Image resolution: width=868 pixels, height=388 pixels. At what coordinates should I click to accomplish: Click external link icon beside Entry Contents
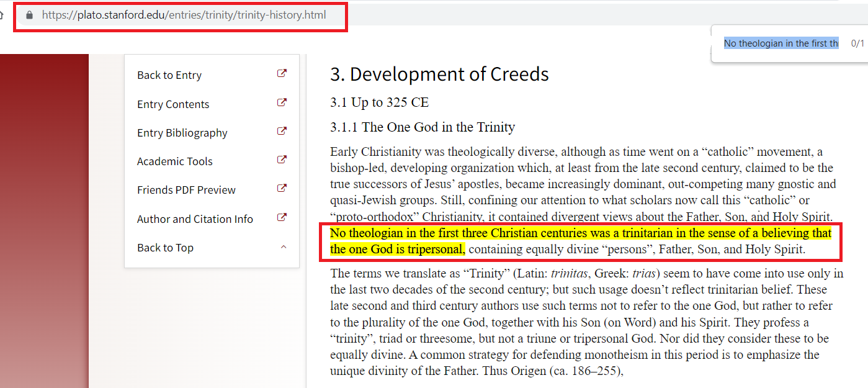coord(282,102)
